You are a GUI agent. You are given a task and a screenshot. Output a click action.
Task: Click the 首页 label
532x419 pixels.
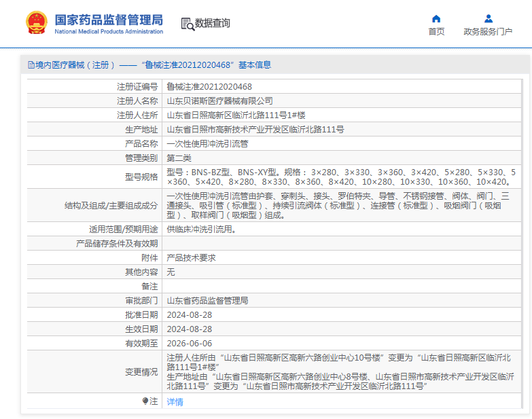point(436,31)
